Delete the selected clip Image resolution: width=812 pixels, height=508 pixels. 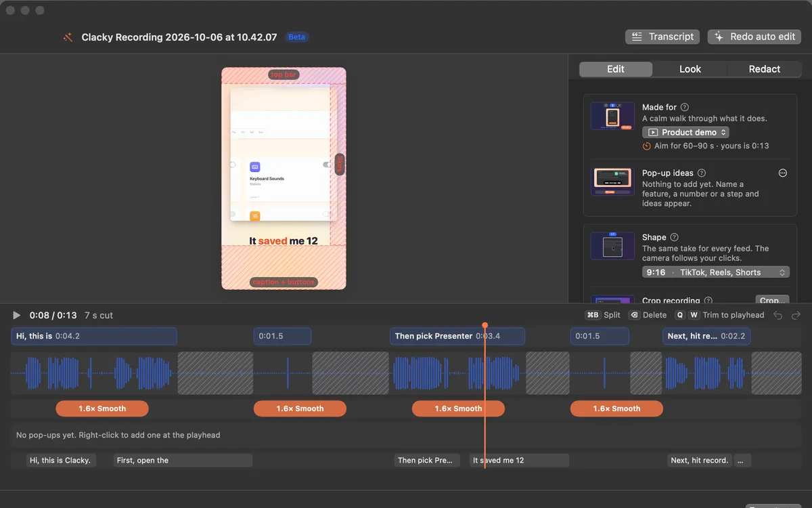click(648, 315)
